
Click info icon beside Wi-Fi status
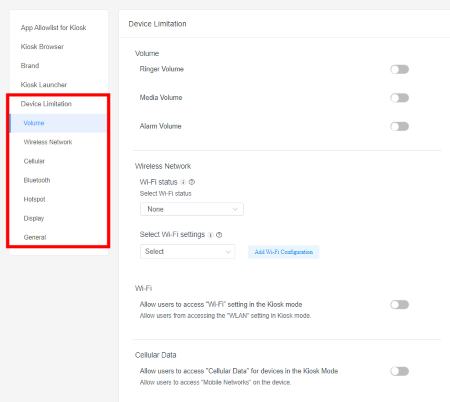pyautogui.click(x=183, y=182)
